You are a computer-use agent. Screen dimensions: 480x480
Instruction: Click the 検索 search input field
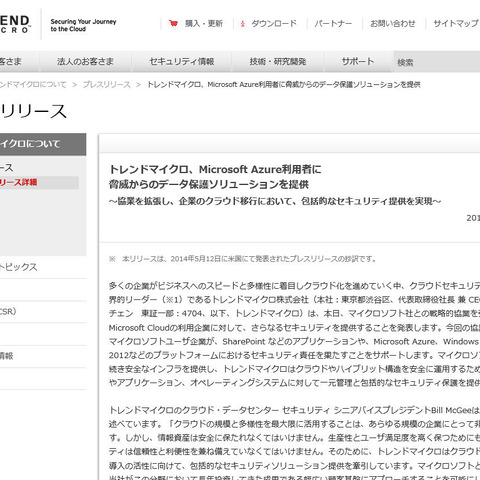(437, 62)
